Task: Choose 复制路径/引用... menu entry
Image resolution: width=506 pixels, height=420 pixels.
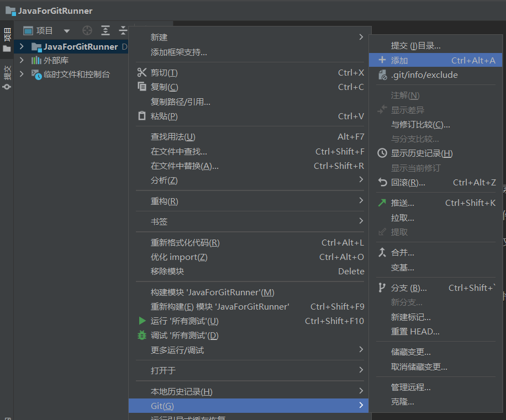Action: [249, 102]
